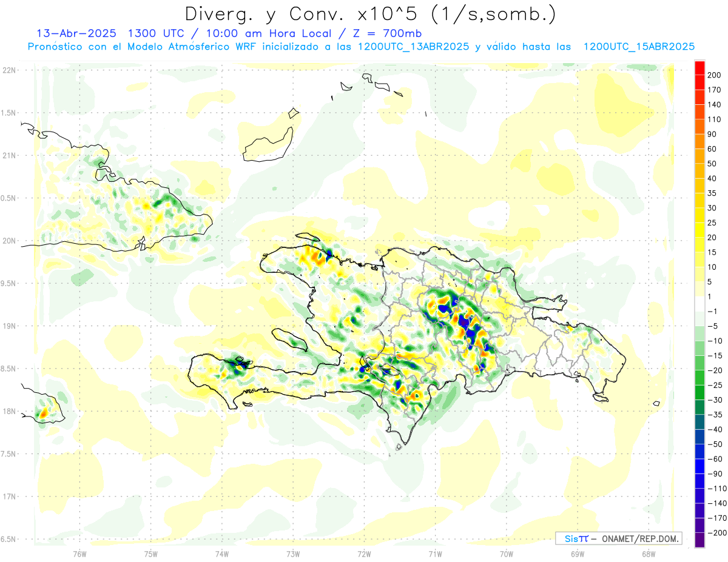
Task: Click the '110' color scale value
Action: coord(715,119)
